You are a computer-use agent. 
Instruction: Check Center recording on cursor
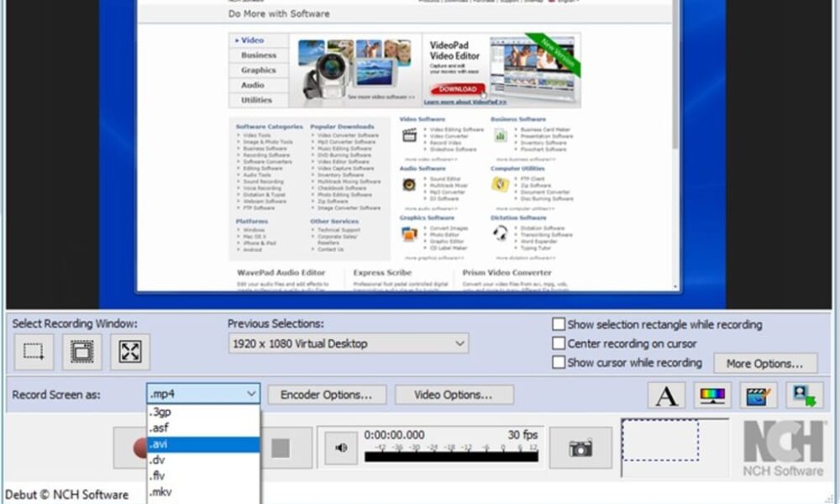pos(559,344)
